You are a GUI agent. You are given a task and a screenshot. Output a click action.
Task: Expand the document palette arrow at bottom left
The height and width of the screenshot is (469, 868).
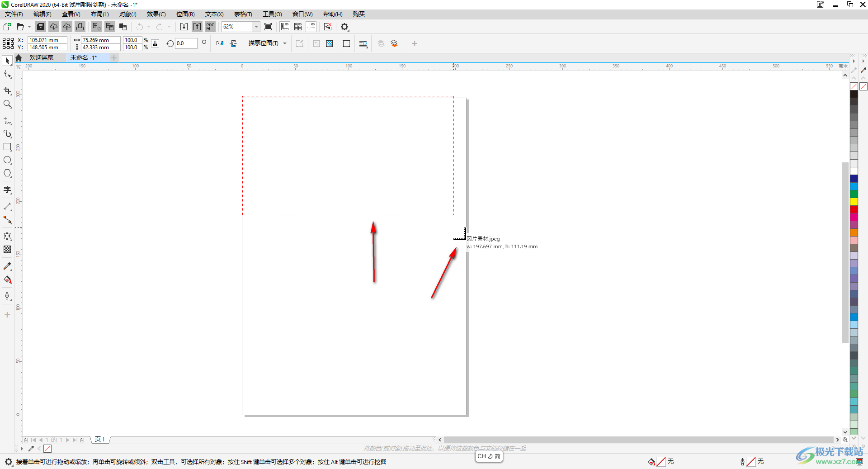click(22, 449)
